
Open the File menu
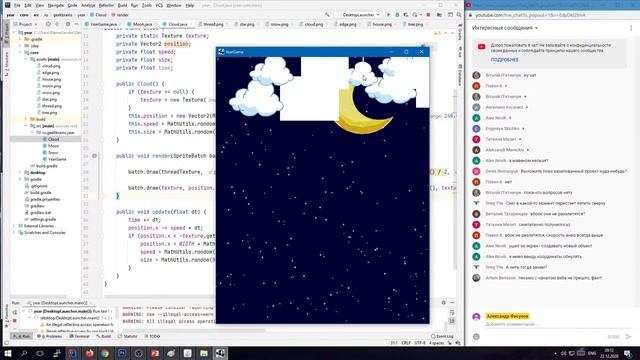pos(17,5)
